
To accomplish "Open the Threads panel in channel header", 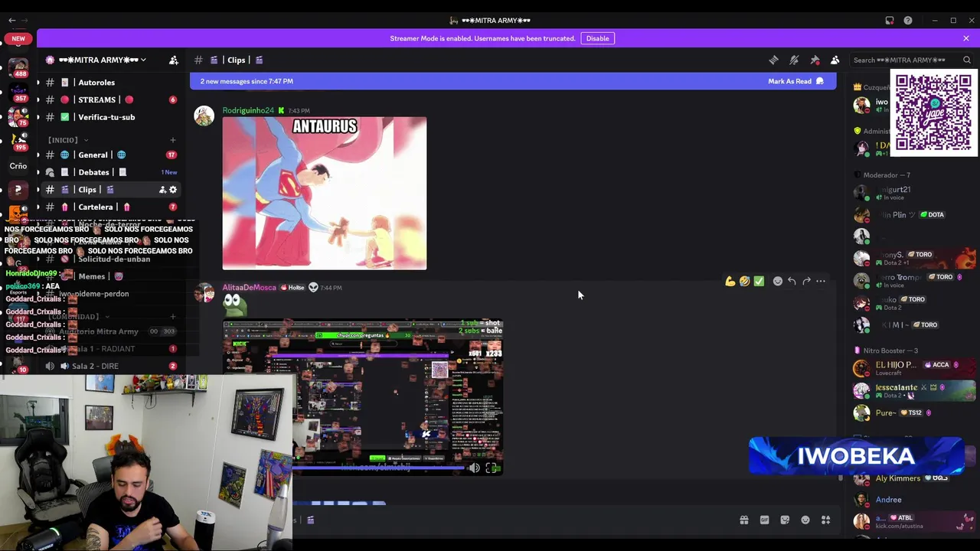I will click(x=773, y=60).
